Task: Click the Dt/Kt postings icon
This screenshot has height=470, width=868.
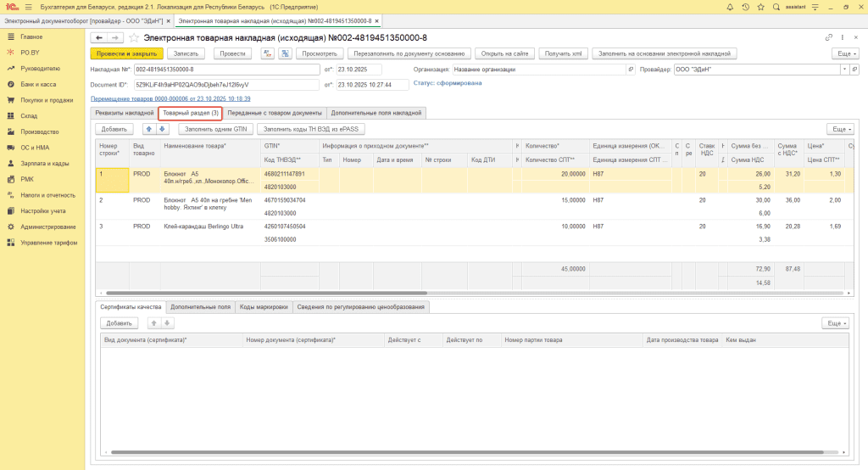Action: [x=267, y=53]
